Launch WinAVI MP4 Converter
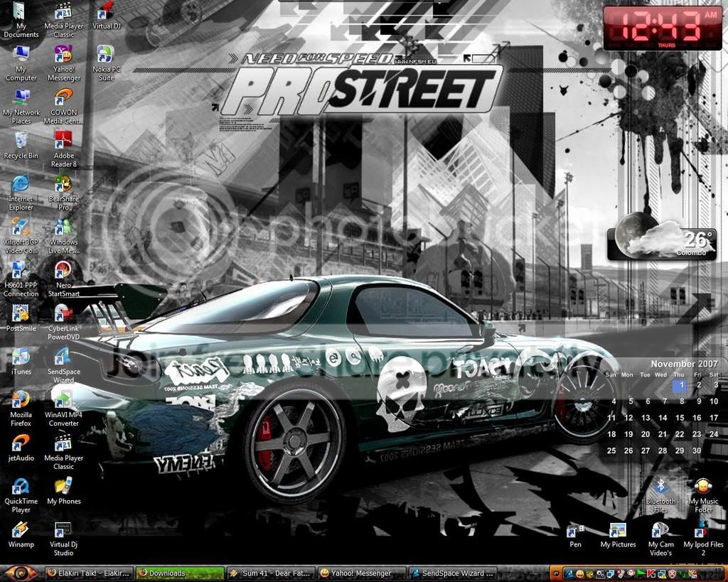The width and height of the screenshot is (728, 582). point(63,409)
